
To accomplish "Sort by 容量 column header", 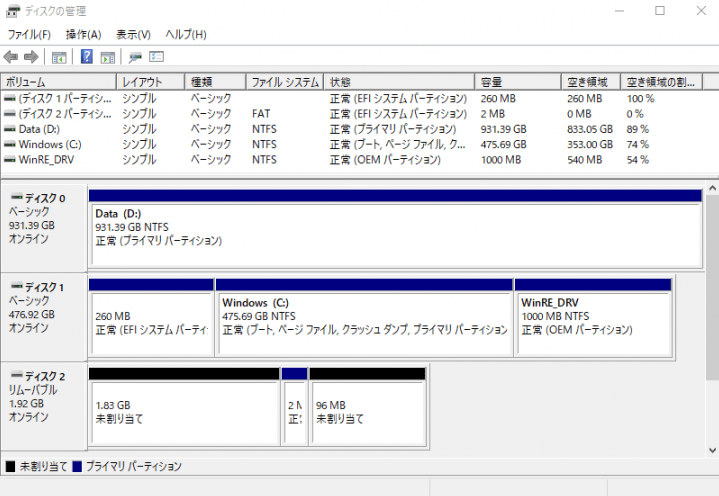I will click(518, 82).
